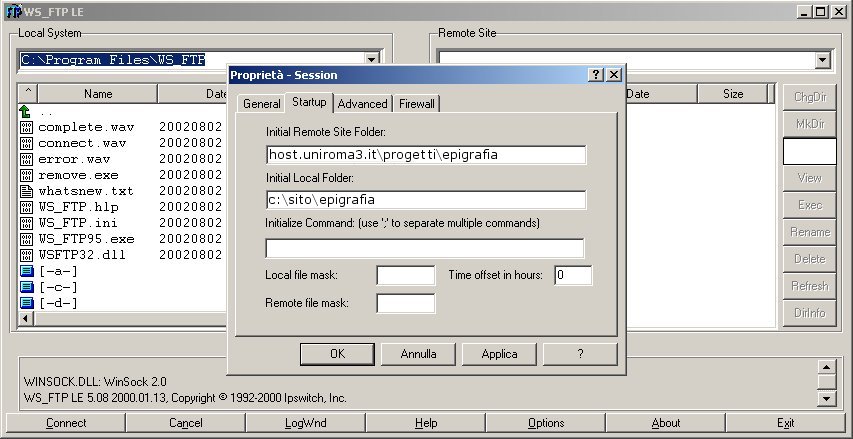The height and width of the screenshot is (439, 853).
Task: Click the log pane scroll up arrow
Action: [826, 367]
